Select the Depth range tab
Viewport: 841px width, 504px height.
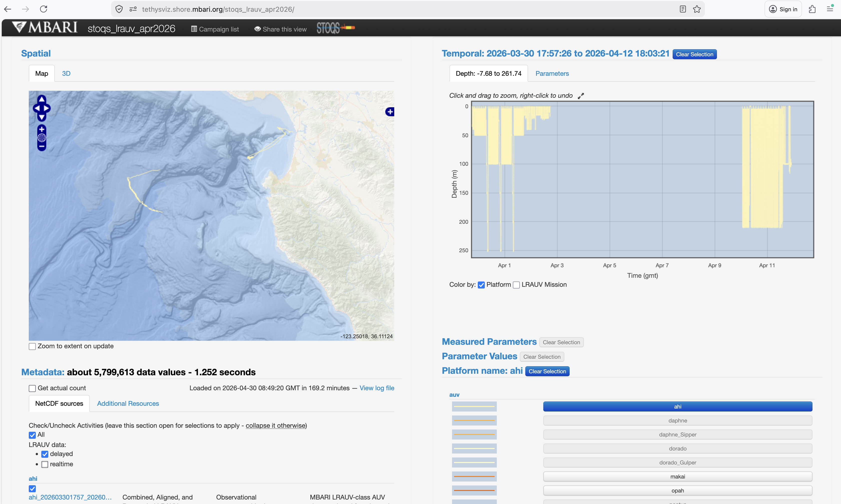tap(488, 73)
